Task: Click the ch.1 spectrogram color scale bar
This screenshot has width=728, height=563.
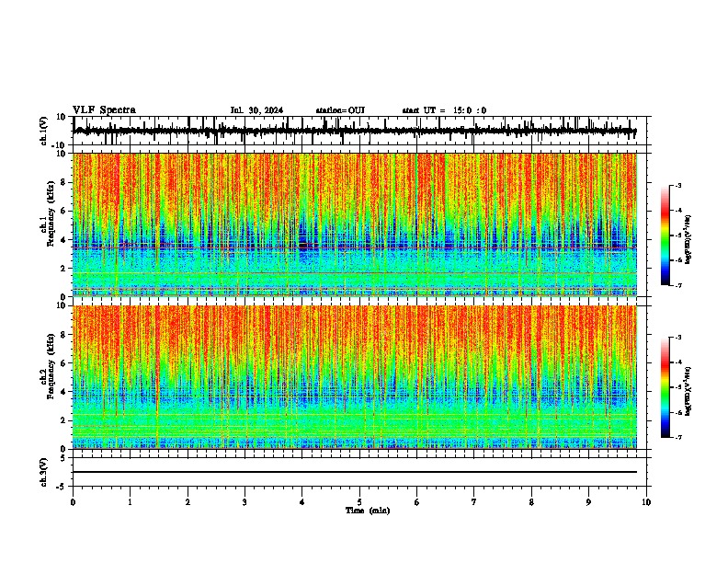Action: click(665, 236)
